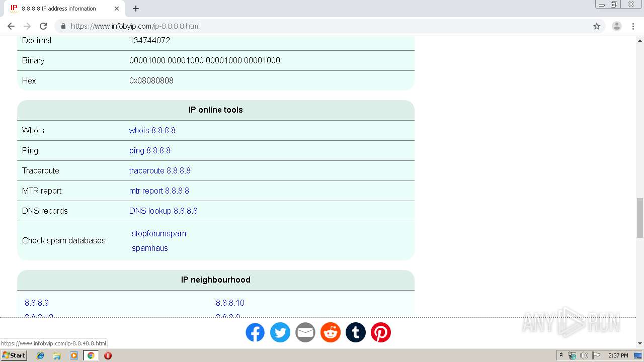This screenshot has height=362, width=644.
Task: Click the taskbar clock 2:37 PM
Action: [618, 355]
